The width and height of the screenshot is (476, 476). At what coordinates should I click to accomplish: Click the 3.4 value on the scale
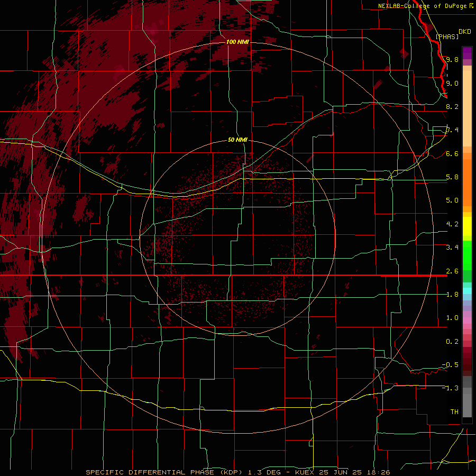point(452,248)
